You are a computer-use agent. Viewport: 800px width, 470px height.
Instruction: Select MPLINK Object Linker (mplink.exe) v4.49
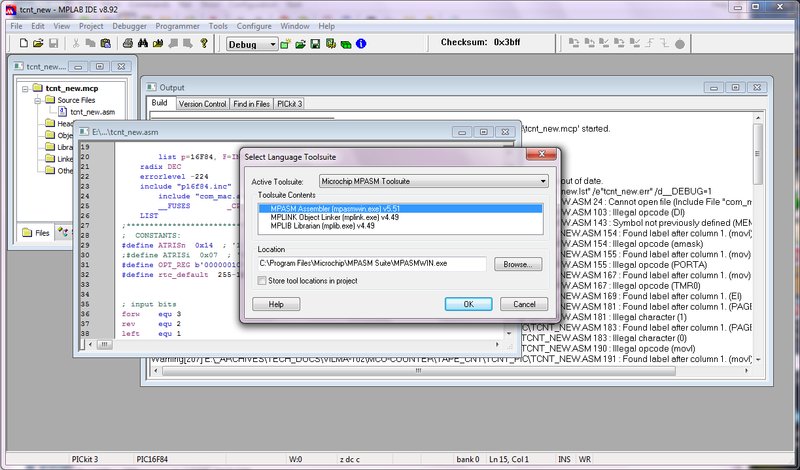pyautogui.click(x=401, y=217)
